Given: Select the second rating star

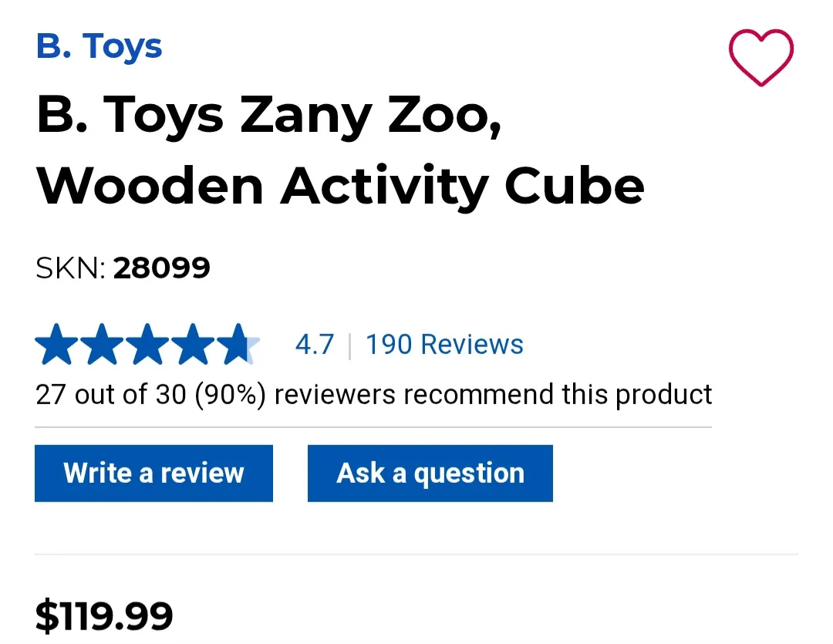Looking at the screenshot, I should pyautogui.click(x=103, y=343).
